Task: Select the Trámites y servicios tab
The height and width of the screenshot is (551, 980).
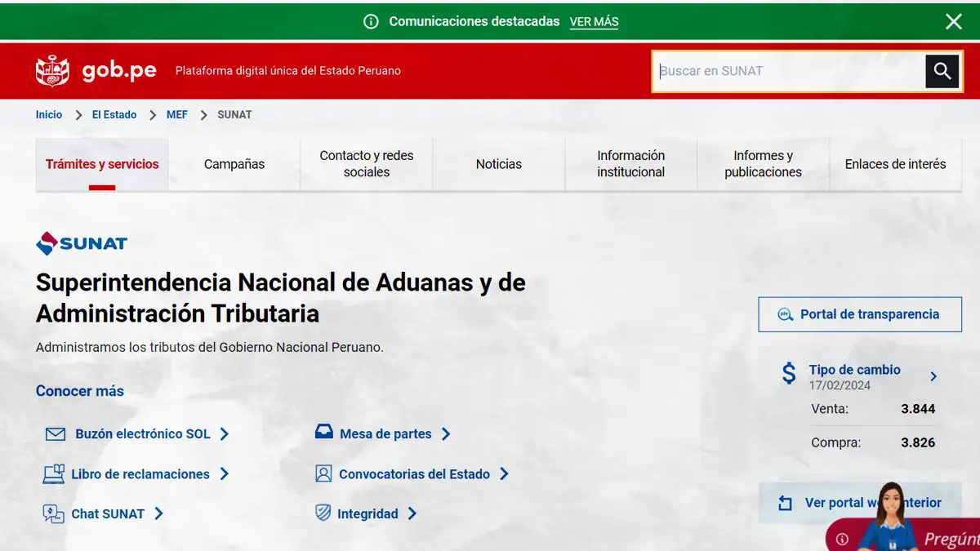Action: coord(102,164)
